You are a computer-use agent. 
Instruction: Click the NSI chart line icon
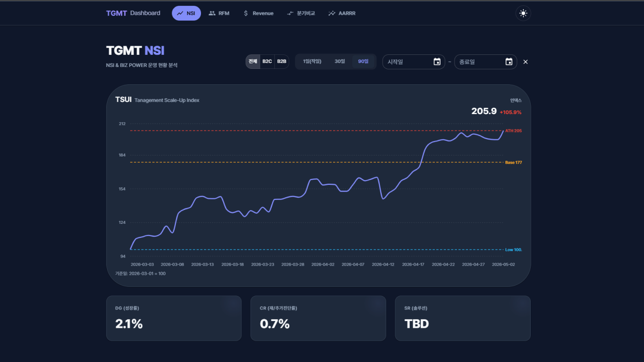(180, 13)
